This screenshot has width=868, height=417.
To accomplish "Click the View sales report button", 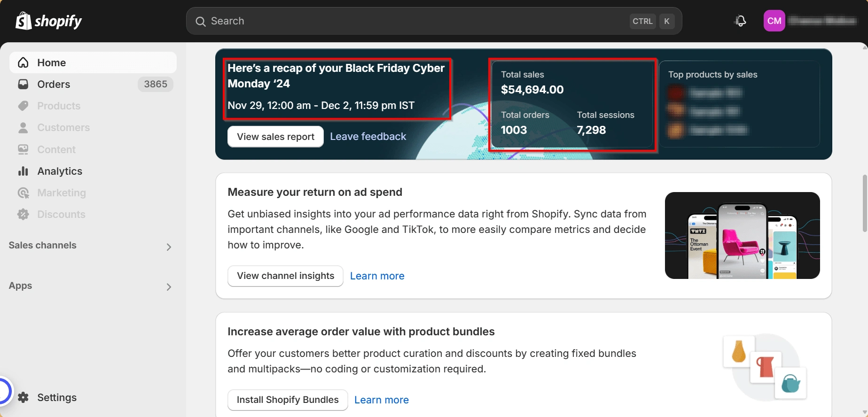I will point(275,137).
